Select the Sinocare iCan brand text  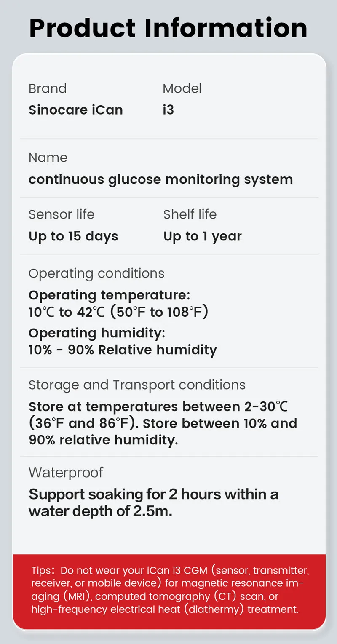tap(76, 110)
